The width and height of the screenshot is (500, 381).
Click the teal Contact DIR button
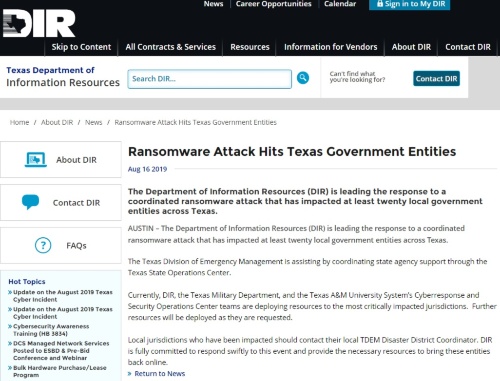click(436, 78)
